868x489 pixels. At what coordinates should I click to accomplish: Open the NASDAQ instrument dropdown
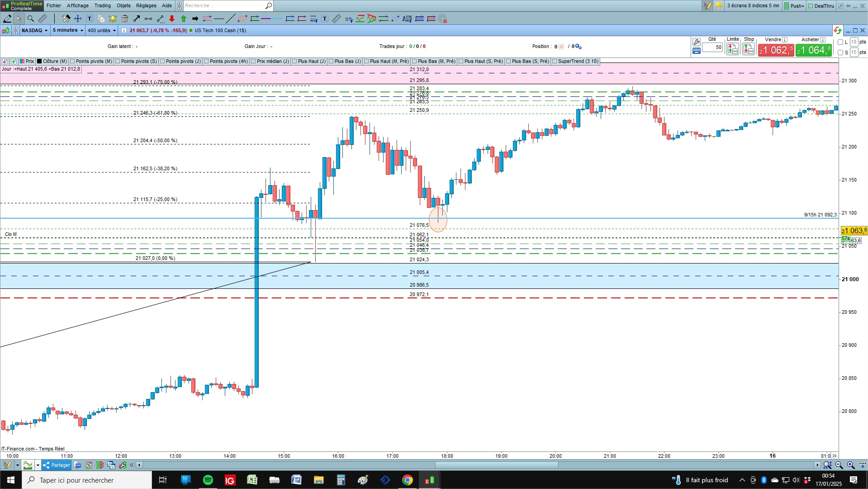pos(35,30)
